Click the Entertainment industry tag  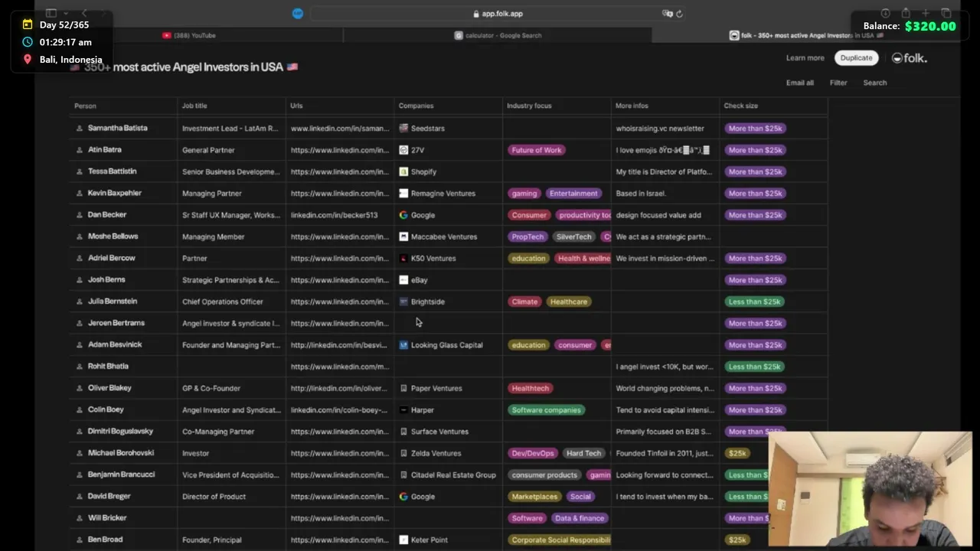point(573,194)
